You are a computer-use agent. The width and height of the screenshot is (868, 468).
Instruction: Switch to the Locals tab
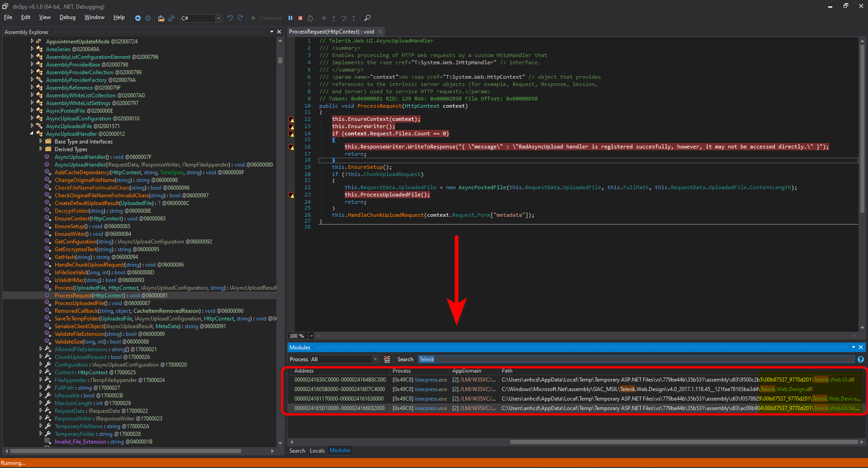tap(317, 451)
